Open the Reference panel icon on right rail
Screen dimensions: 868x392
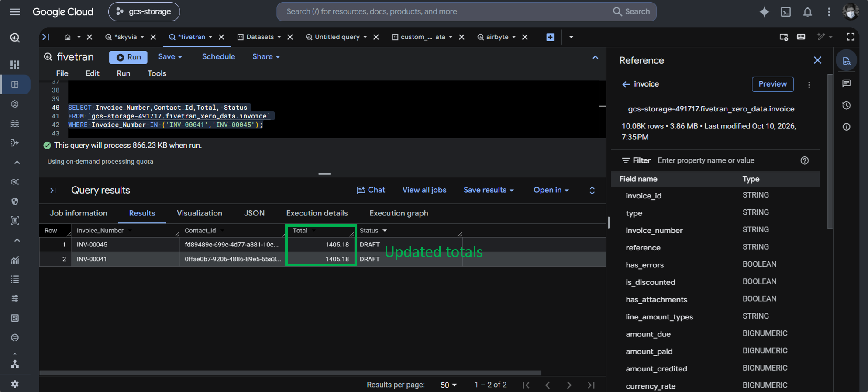point(846,61)
